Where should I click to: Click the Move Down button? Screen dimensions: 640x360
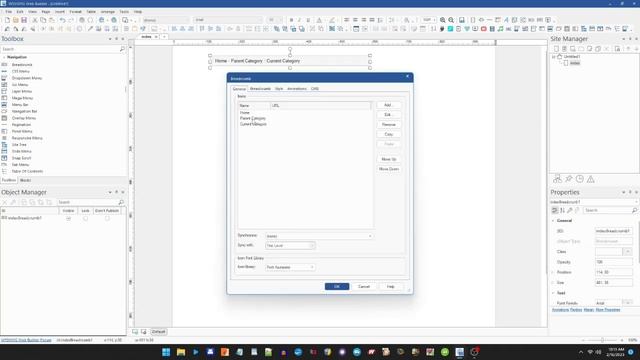pos(388,169)
